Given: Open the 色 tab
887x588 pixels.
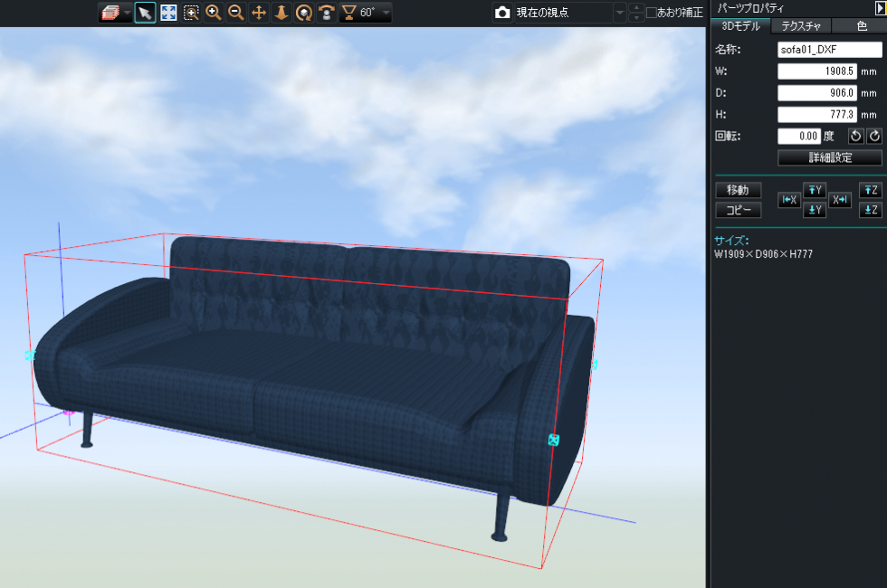Looking at the screenshot, I should click(861, 26).
